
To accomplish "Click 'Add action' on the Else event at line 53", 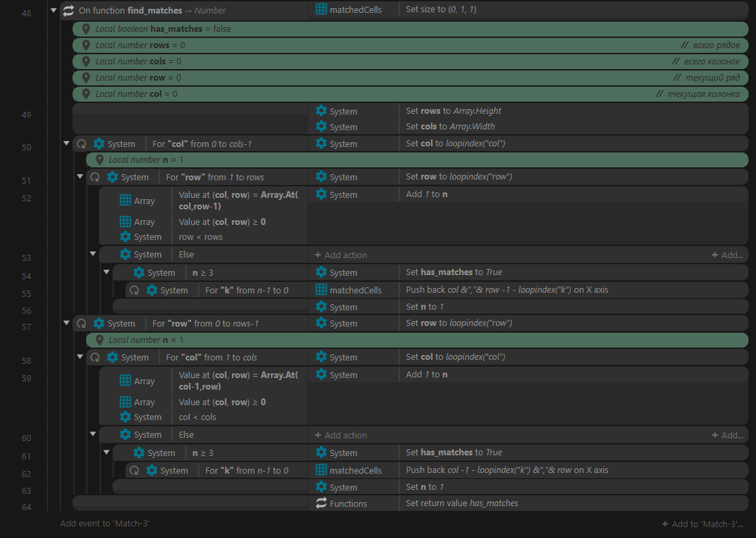I will [341, 255].
